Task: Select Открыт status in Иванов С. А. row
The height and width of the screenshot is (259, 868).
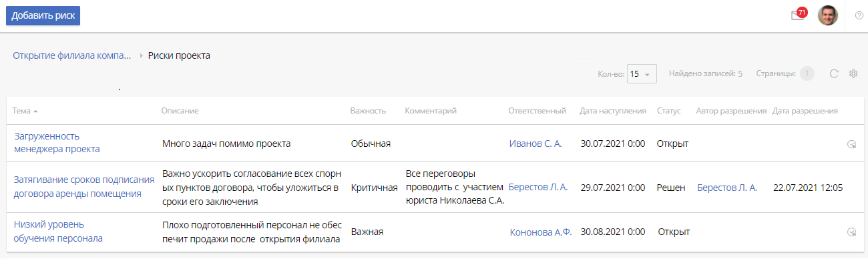Action: pyautogui.click(x=672, y=144)
